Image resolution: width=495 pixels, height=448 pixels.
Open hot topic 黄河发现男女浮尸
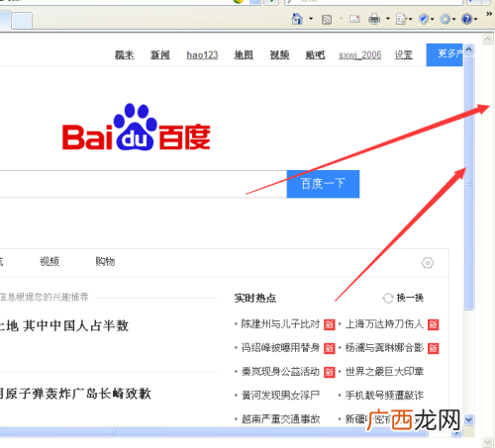click(x=280, y=395)
